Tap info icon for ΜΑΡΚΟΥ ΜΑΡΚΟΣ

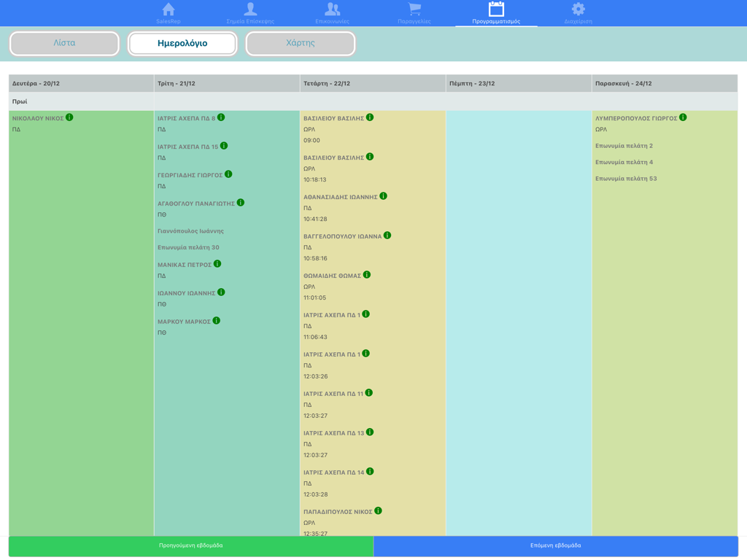[215, 319]
